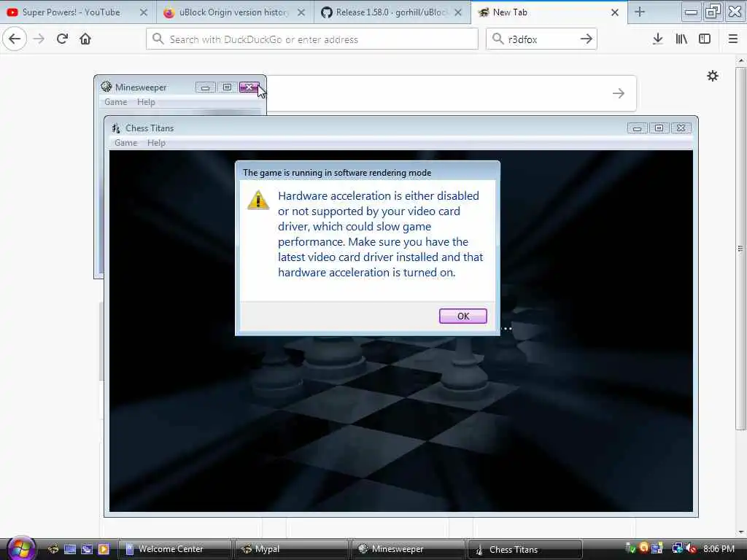Viewport: 747px width, 560px height.
Task: Close the Minesweeper window
Action: point(249,87)
